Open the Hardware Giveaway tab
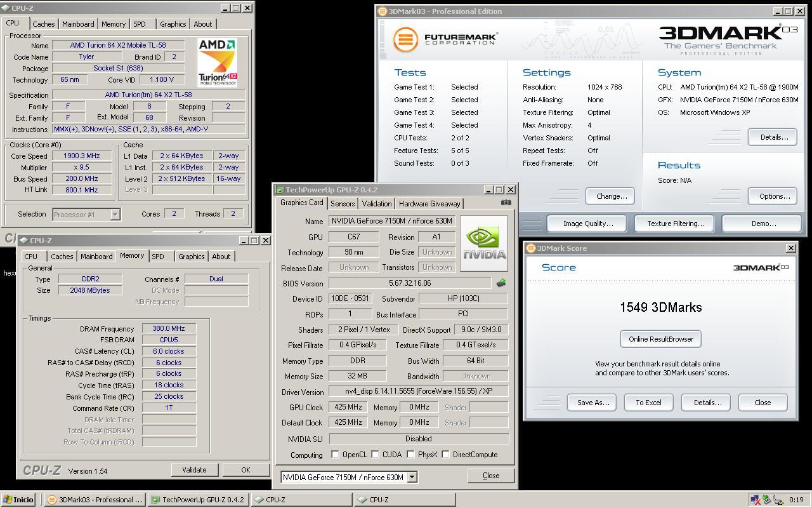 tap(429, 204)
